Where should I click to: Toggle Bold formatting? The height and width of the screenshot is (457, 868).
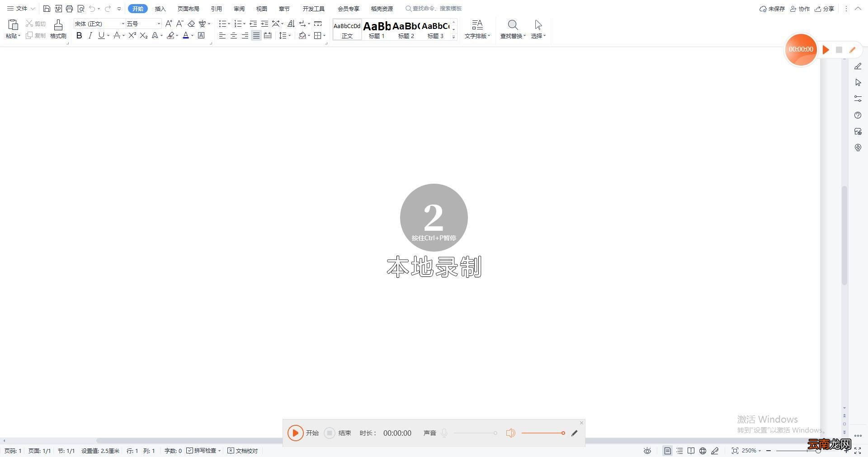[79, 35]
